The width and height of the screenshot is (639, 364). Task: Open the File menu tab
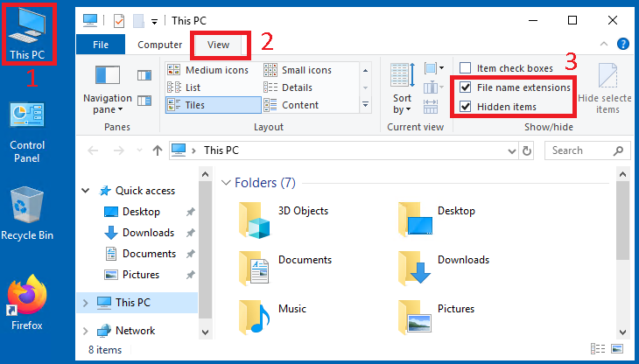[101, 45]
